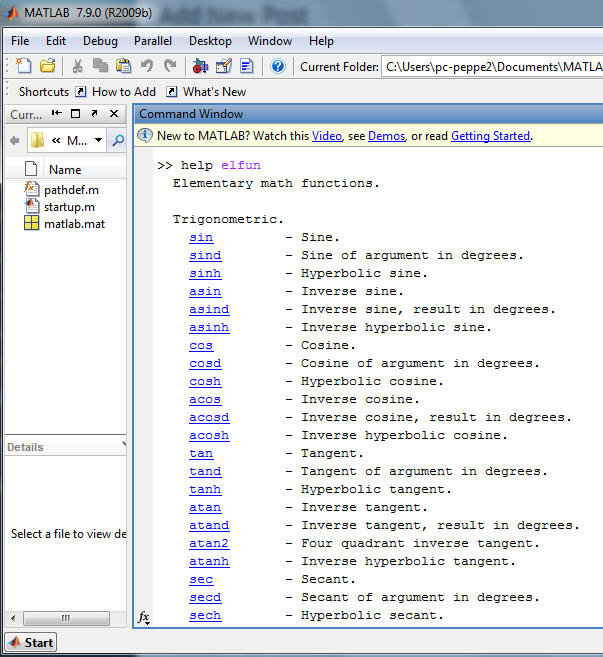Open the Edit menu

tap(56, 41)
